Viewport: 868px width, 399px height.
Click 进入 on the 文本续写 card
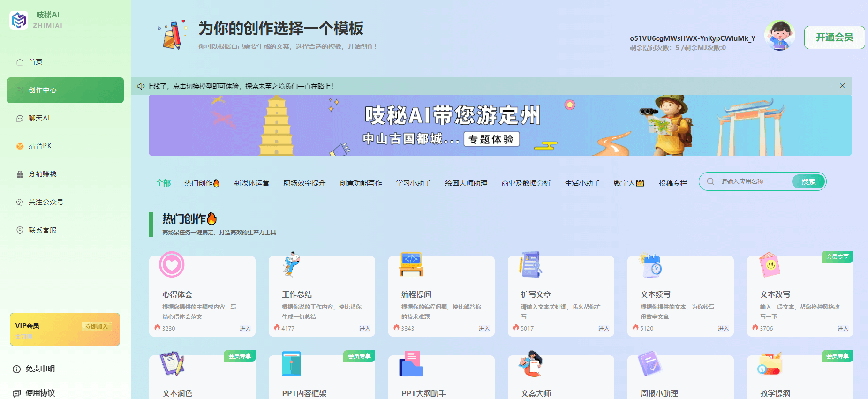click(724, 328)
